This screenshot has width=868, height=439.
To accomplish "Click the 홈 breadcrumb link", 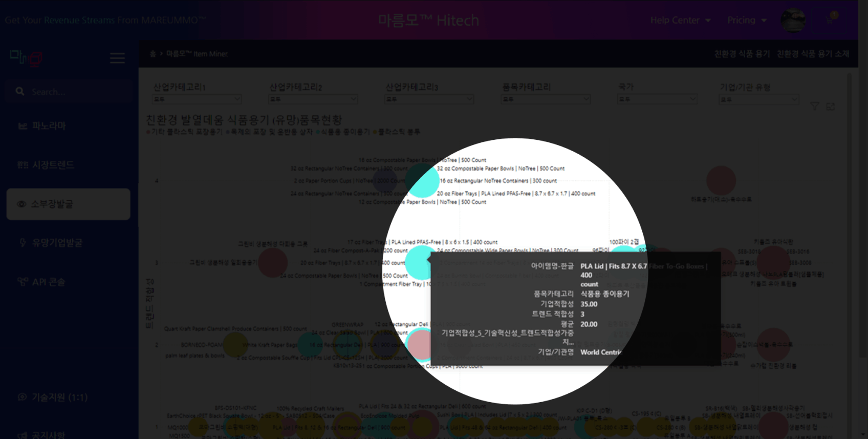I will click(153, 54).
